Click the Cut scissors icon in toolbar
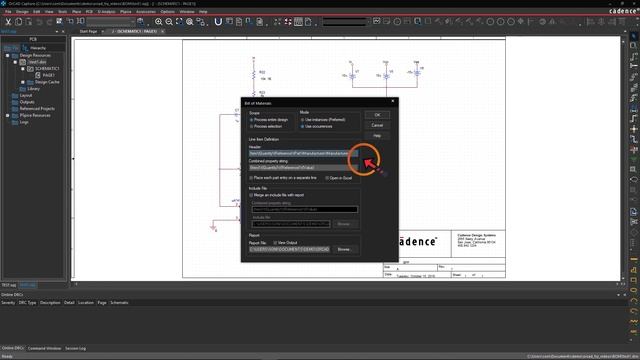The height and width of the screenshot is (360, 640). [8, 22]
